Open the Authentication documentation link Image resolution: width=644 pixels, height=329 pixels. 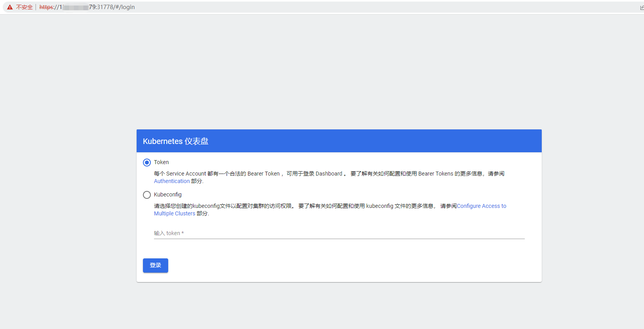172,181
